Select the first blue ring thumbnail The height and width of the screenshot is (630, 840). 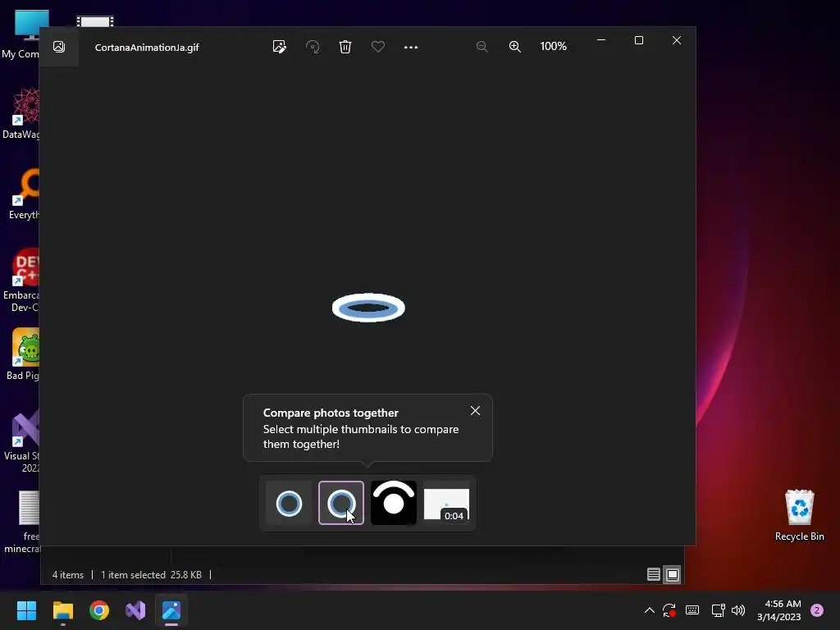point(289,503)
